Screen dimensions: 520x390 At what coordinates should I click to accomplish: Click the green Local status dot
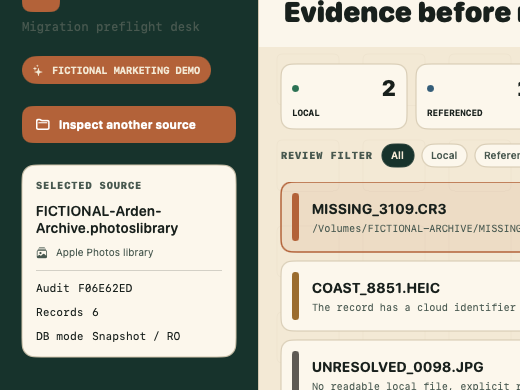(295, 88)
